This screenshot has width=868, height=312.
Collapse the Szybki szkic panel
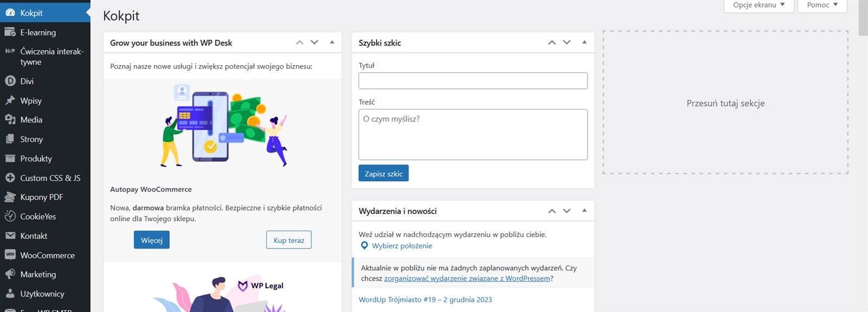[x=584, y=42]
